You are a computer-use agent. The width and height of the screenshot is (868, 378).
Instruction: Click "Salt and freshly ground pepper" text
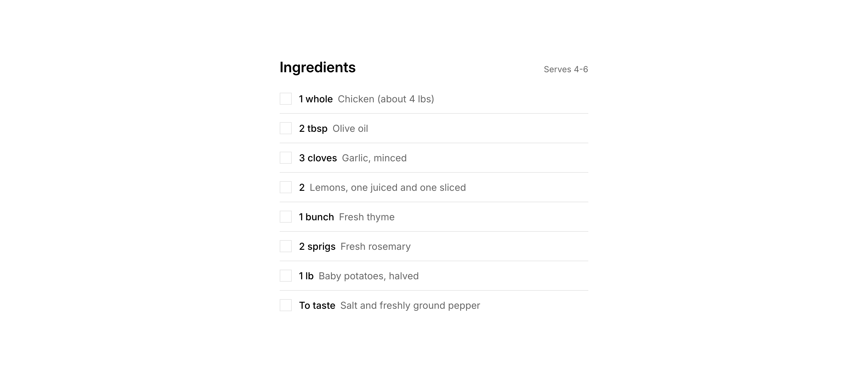point(410,305)
